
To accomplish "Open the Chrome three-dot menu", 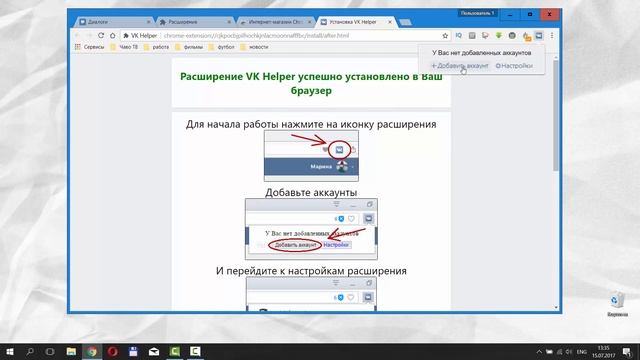I will 552,36.
